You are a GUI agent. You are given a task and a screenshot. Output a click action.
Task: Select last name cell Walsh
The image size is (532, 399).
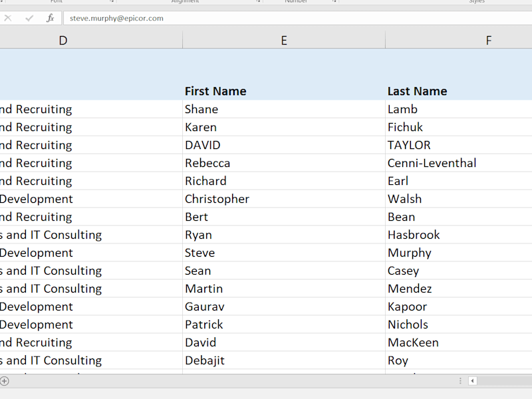[x=459, y=199]
